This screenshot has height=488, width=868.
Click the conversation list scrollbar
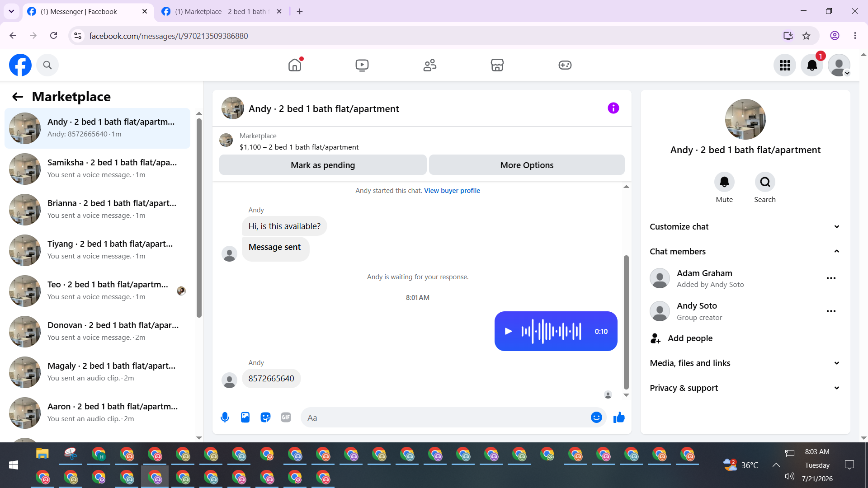[x=199, y=218]
